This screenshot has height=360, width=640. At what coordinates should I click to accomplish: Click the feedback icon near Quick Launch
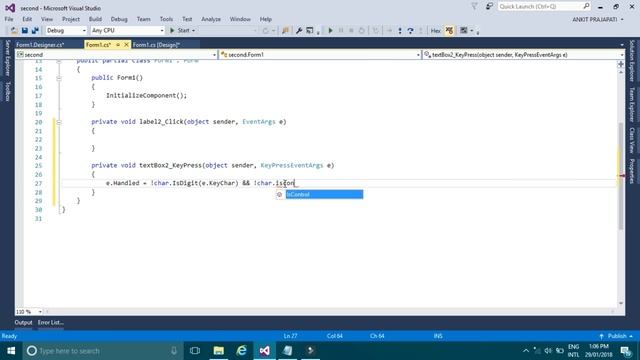tap(489, 7)
